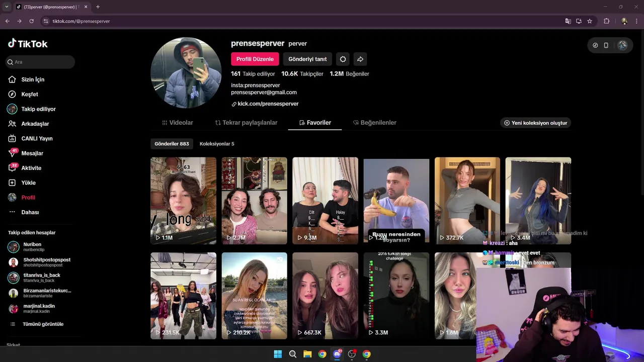Click Tümünü görüntüle in sidebar
The width and height of the screenshot is (644, 362).
43,324
